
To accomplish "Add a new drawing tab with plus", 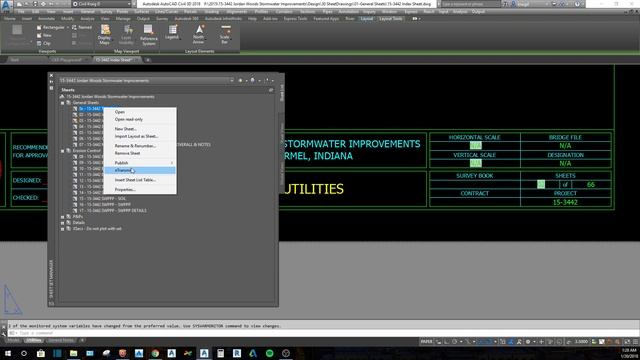I will (148, 60).
